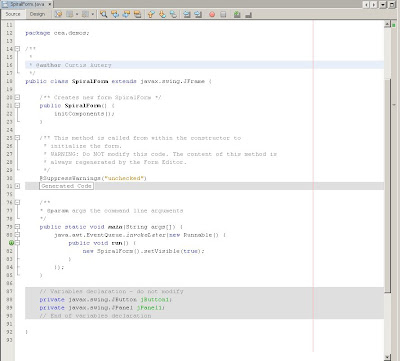Click the Last Edit toolbar icon
The height and width of the screenshot is (361, 400).
[x=58, y=14]
